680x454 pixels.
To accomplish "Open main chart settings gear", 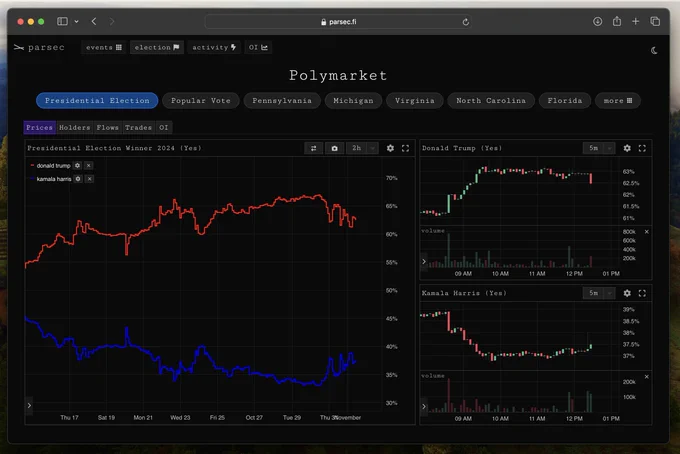I will (x=390, y=148).
